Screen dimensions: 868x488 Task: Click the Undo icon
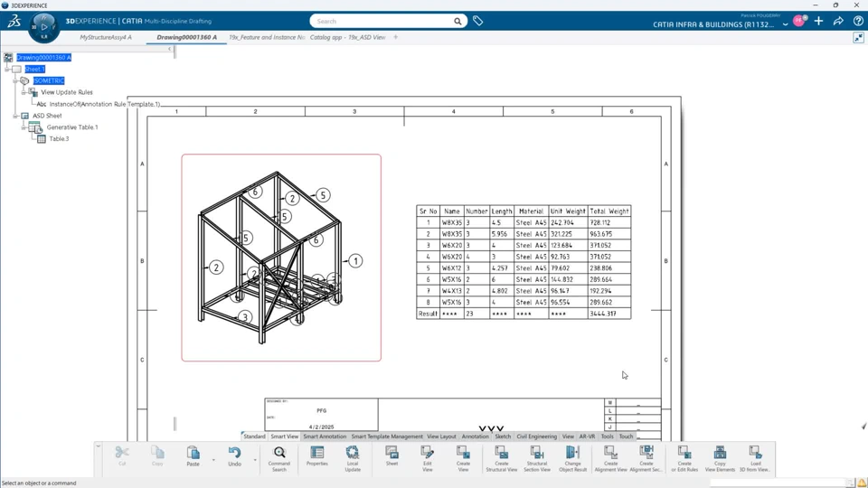coord(235,453)
